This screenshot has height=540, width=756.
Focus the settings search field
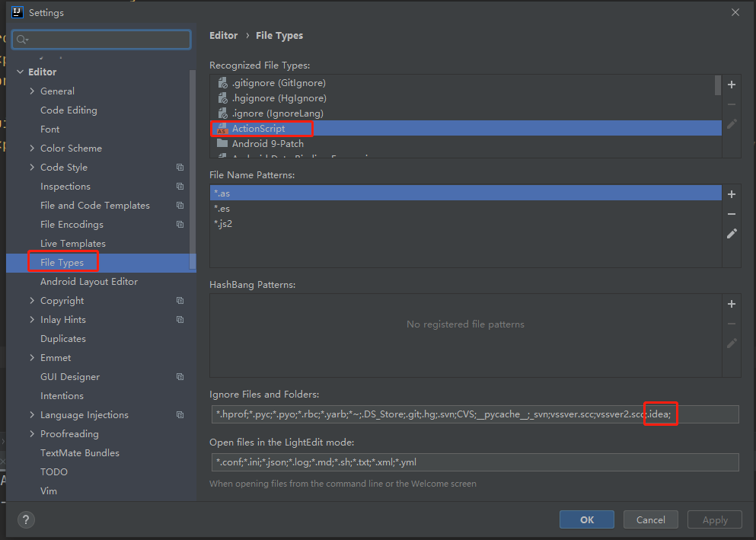(x=101, y=40)
